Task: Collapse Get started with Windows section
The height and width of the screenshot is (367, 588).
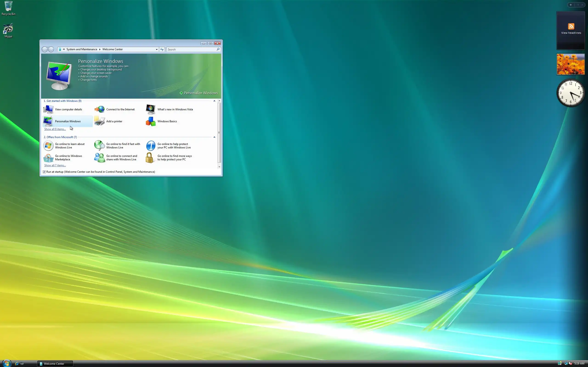Action: click(x=214, y=101)
